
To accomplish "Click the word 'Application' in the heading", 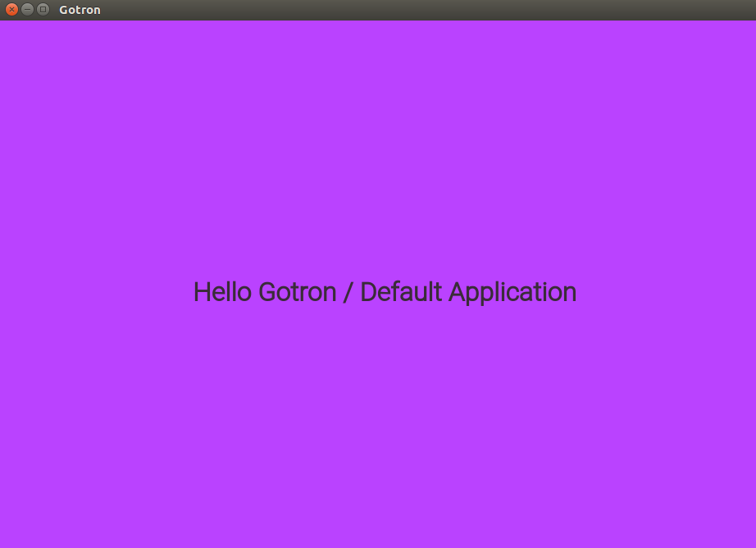I will click(x=514, y=292).
